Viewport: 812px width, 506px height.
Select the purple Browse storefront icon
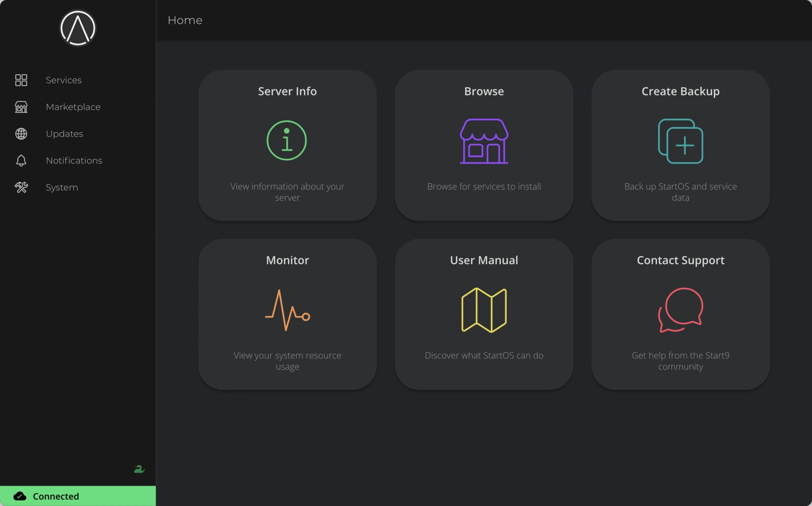[x=483, y=142]
